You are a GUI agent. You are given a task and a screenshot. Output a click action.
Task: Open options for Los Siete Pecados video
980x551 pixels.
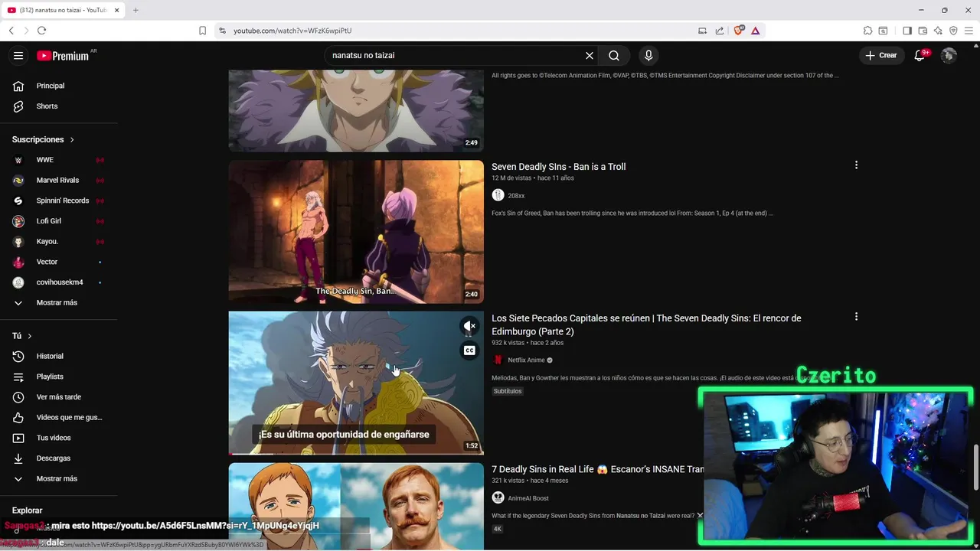point(856,317)
